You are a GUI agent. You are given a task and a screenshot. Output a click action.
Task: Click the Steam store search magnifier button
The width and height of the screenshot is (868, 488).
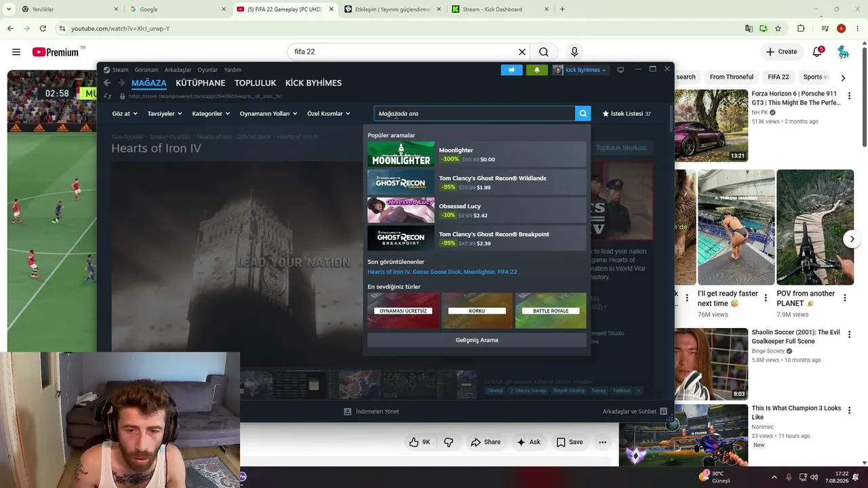(583, 114)
